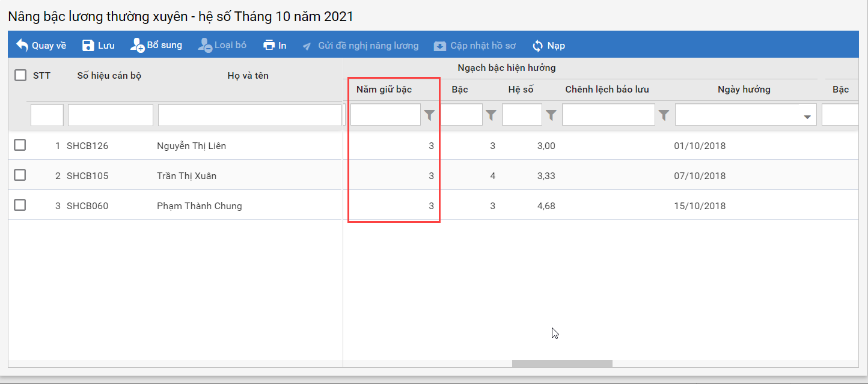Click the Nạp refresh icon
This screenshot has width=868, height=384.
538,46
